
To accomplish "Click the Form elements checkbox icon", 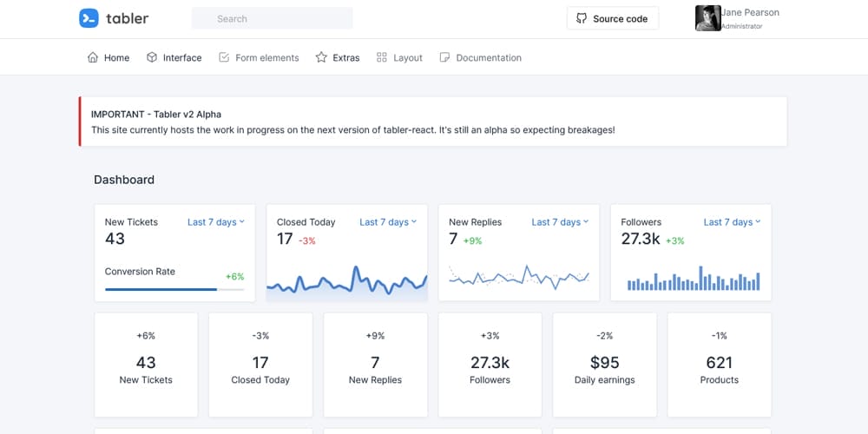I will [224, 57].
